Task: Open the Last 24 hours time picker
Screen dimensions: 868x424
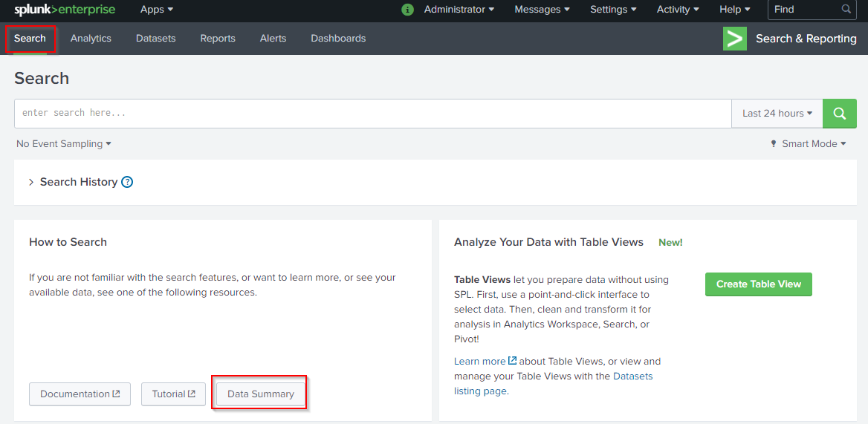Action: coord(777,114)
